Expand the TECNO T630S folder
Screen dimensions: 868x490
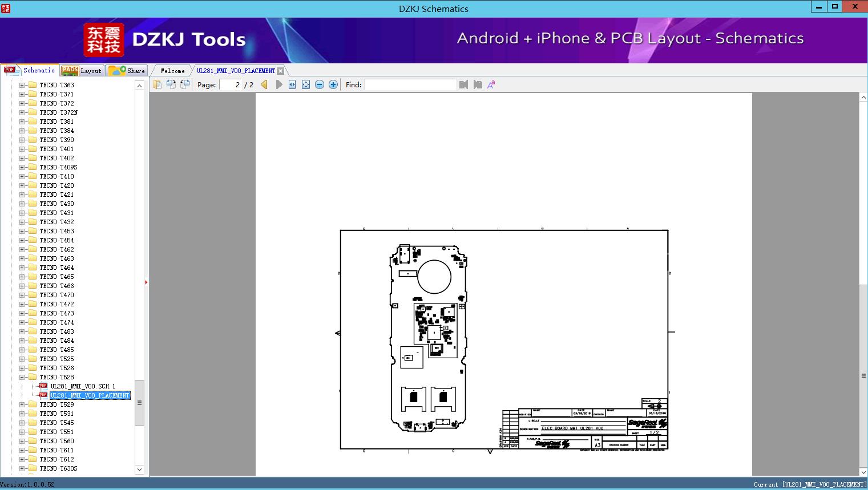point(22,468)
